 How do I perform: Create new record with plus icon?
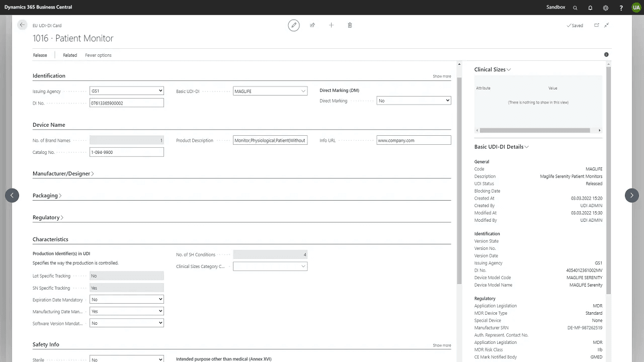pyautogui.click(x=331, y=25)
